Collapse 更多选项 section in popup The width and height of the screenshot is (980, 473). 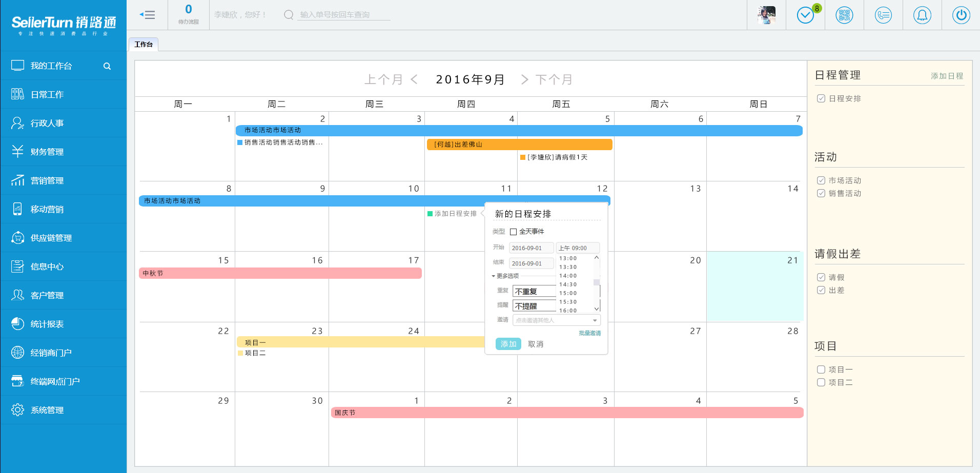pyautogui.click(x=505, y=276)
